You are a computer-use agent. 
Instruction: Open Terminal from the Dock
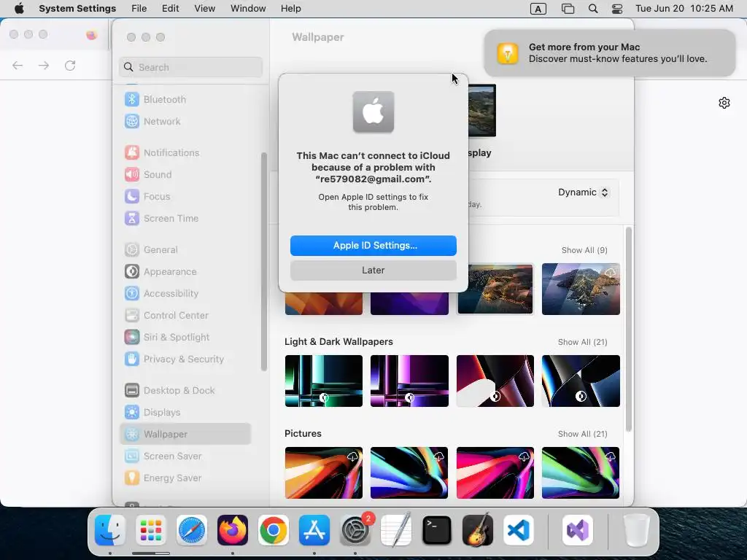(x=437, y=531)
